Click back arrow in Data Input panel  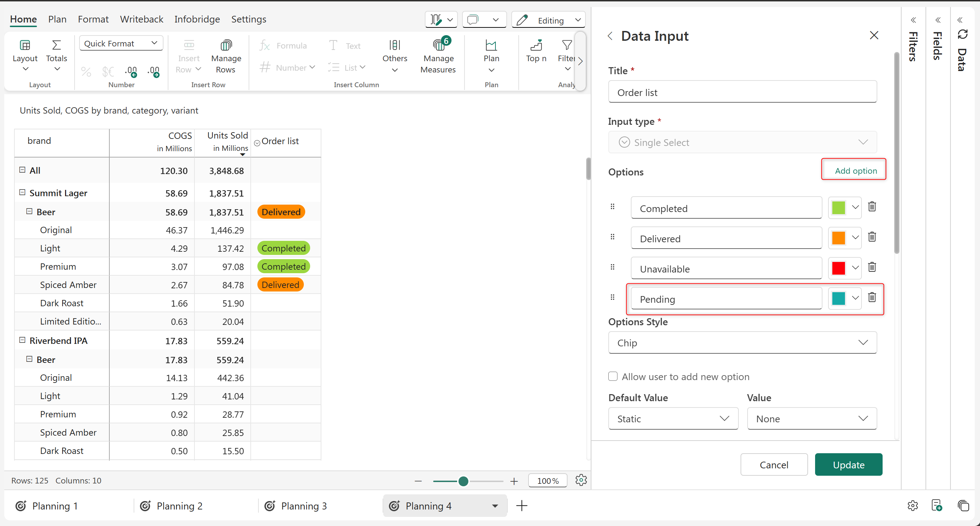click(610, 36)
